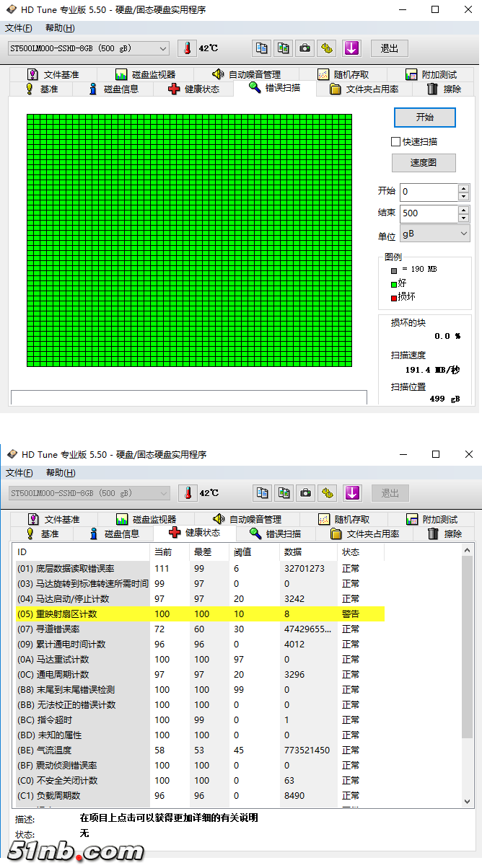The height and width of the screenshot is (868, 482).
Task: Open 随机存取 tab in 错误扫描 window
Action: pyautogui.click(x=343, y=74)
